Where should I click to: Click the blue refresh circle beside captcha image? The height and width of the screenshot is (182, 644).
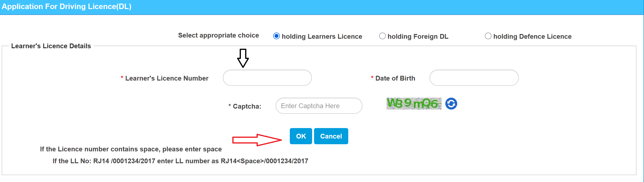tap(452, 104)
